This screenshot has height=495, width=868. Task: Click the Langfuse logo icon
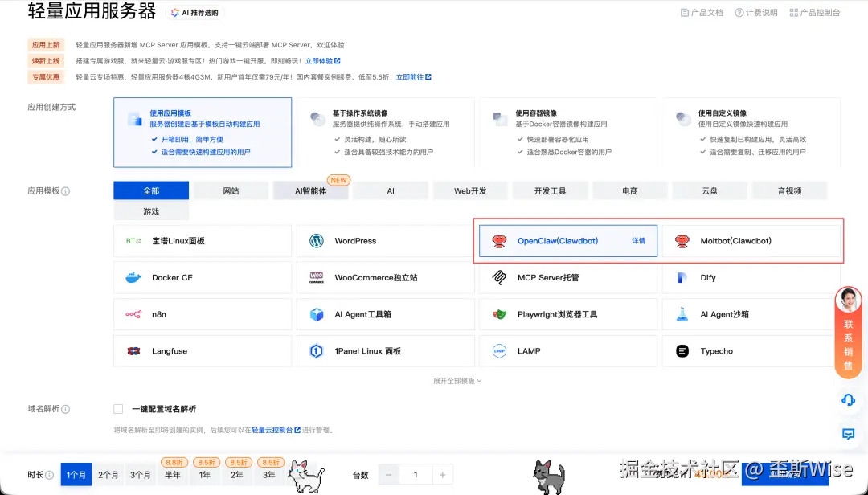point(133,351)
